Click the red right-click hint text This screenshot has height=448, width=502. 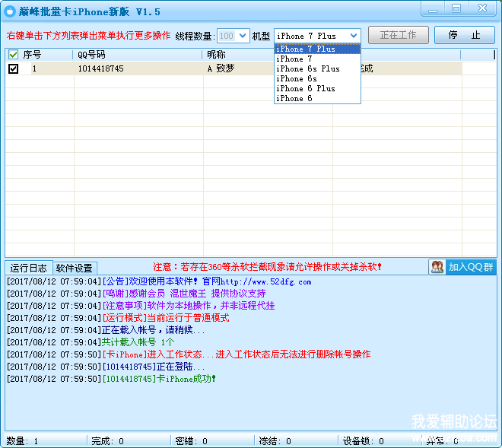point(88,36)
